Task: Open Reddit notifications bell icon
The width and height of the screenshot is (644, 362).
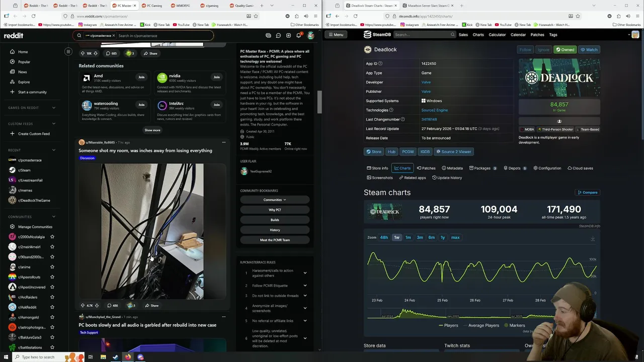Action: point(298,36)
